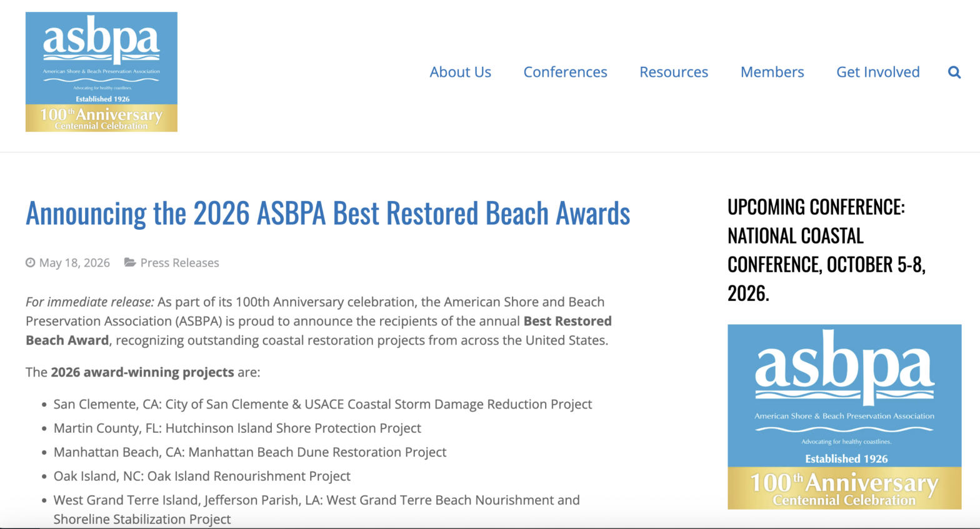980x529 pixels.
Task: Click the folder icon beside Press Releases
Action: point(130,262)
